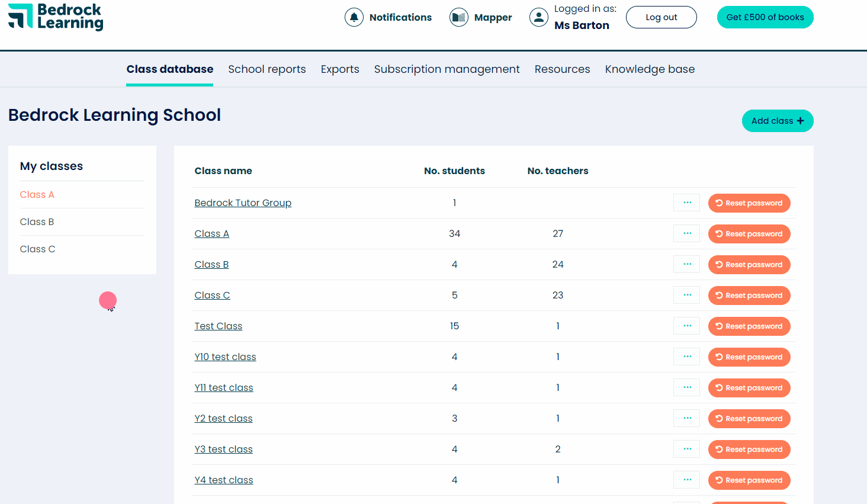Click the Class name column header
This screenshot has width=867, height=504.
pyautogui.click(x=223, y=171)
